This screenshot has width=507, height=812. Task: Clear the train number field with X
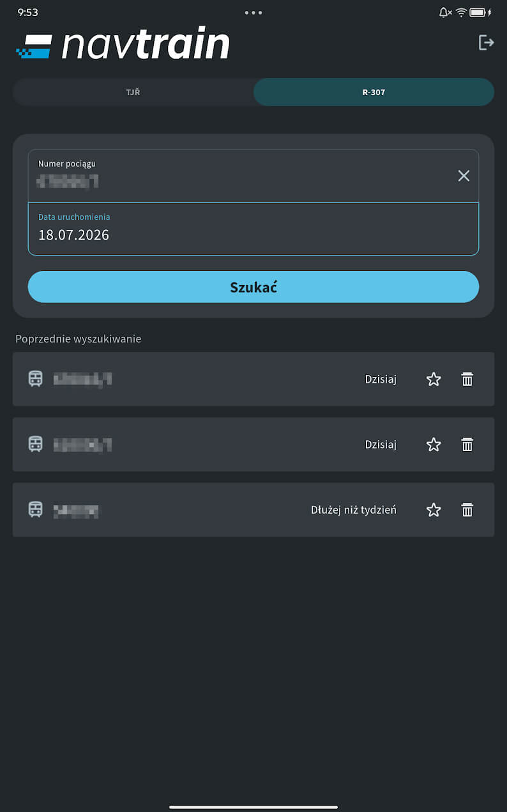[464, 176]
